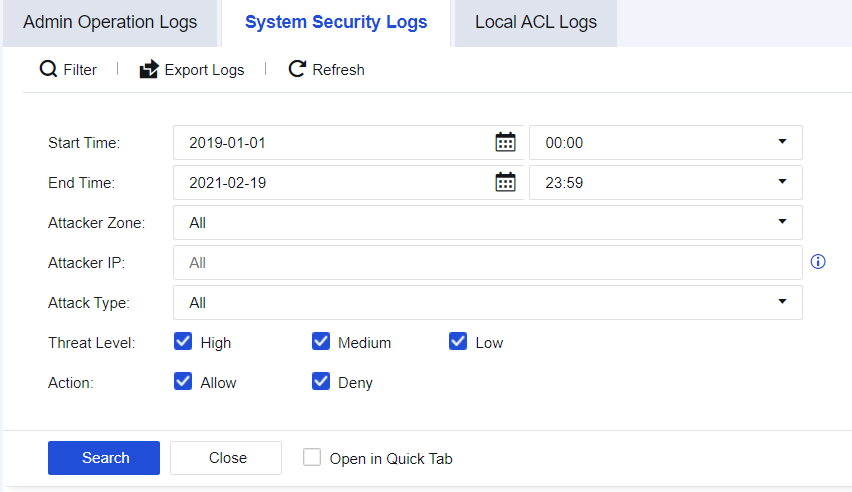The image size is (852, 492).
Task: Click the Attacker IP info icon
Action: click(818, 262)
